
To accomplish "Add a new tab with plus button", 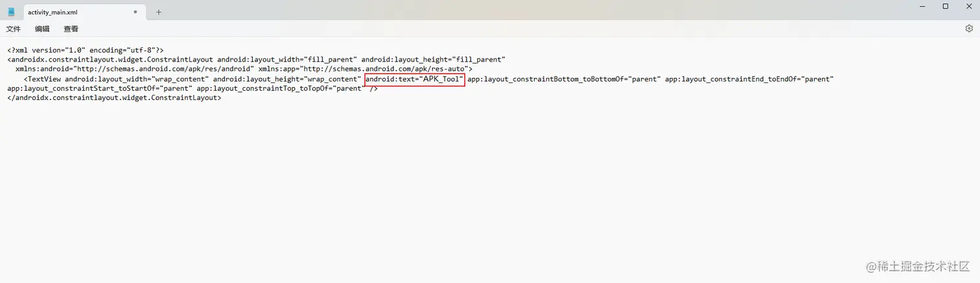I will point(159,12).
